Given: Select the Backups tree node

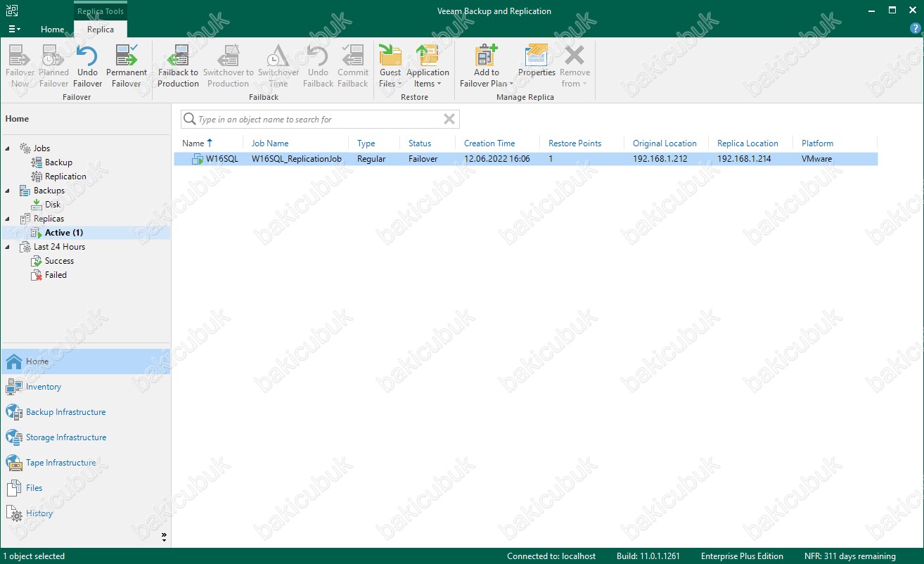Looking at the screenshot, I should (49, 191).
